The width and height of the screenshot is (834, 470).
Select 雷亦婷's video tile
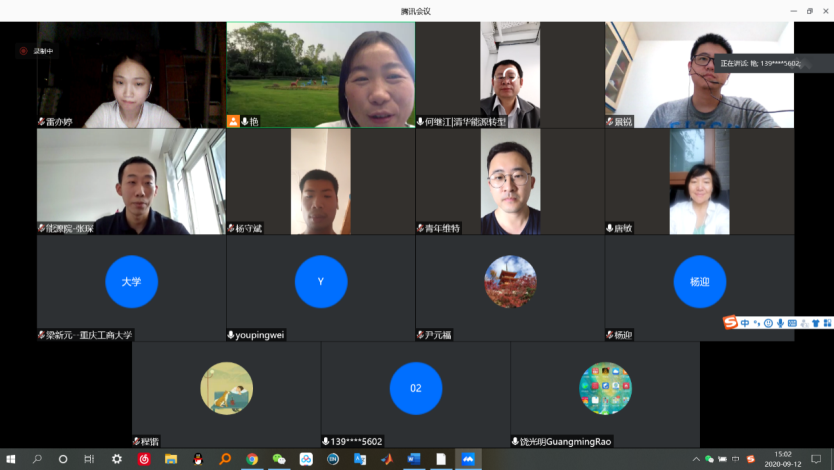click(x=131, y=75)
